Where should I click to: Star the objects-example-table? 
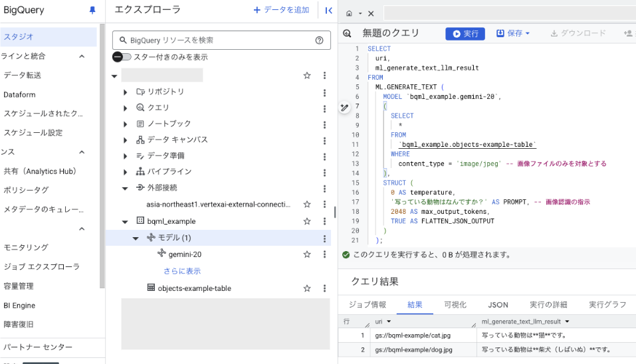pyautogui.click(x=307, y=288)
